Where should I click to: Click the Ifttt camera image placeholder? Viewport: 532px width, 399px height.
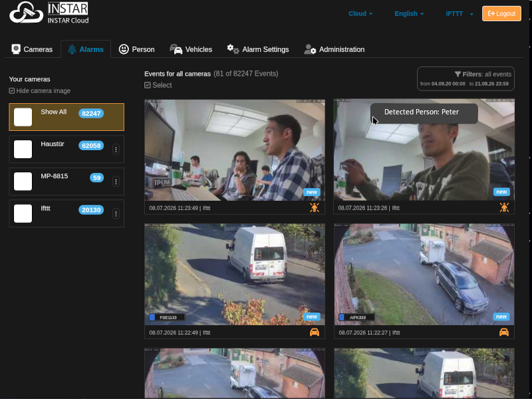point(23,213)
